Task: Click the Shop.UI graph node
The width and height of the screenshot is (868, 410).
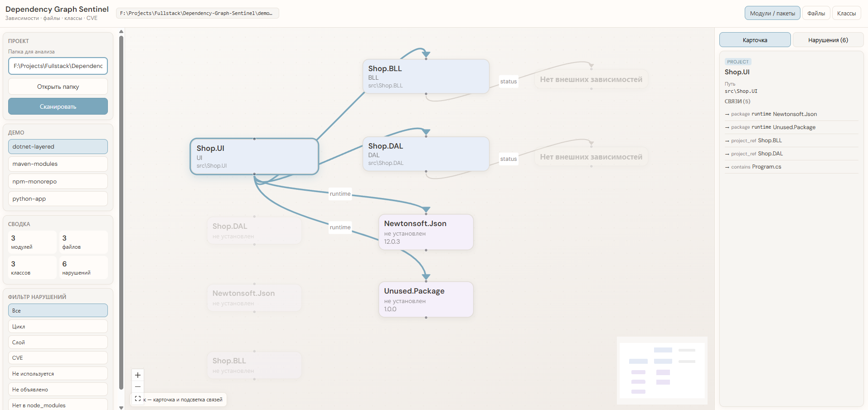Action: coord(254,156)
